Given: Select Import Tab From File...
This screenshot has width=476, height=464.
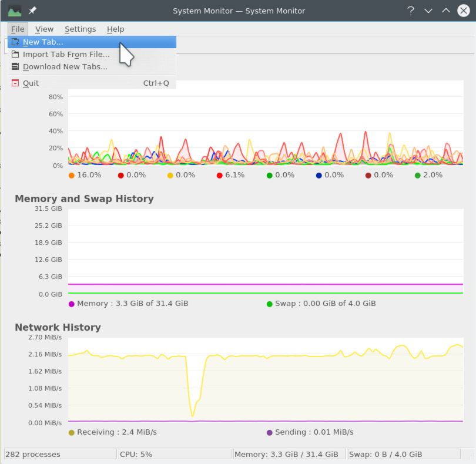Looking at the screenshot, I should point(92,54).
